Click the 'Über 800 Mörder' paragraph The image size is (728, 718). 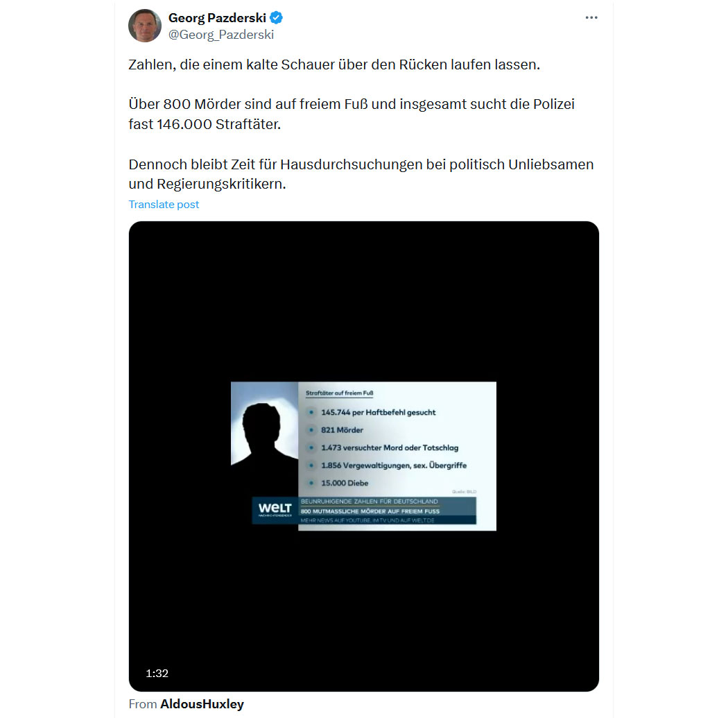pos(352,114)
